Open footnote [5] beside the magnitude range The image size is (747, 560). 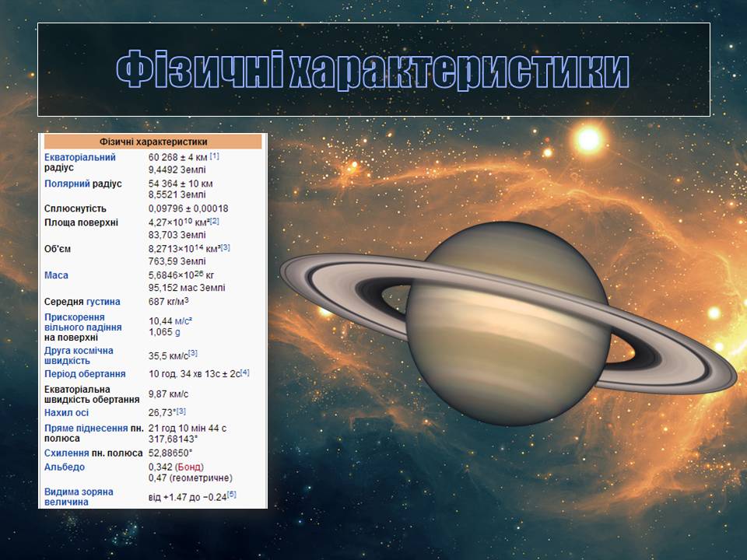[232, 495]
